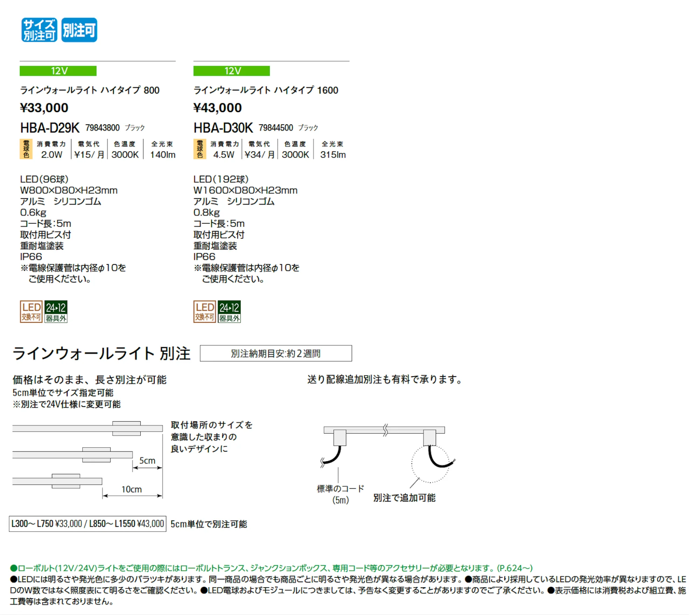Click the 5cm単位でサイズ指定可能 line
The height and width of the screenshot is (615, 700).
pos(63,393)
